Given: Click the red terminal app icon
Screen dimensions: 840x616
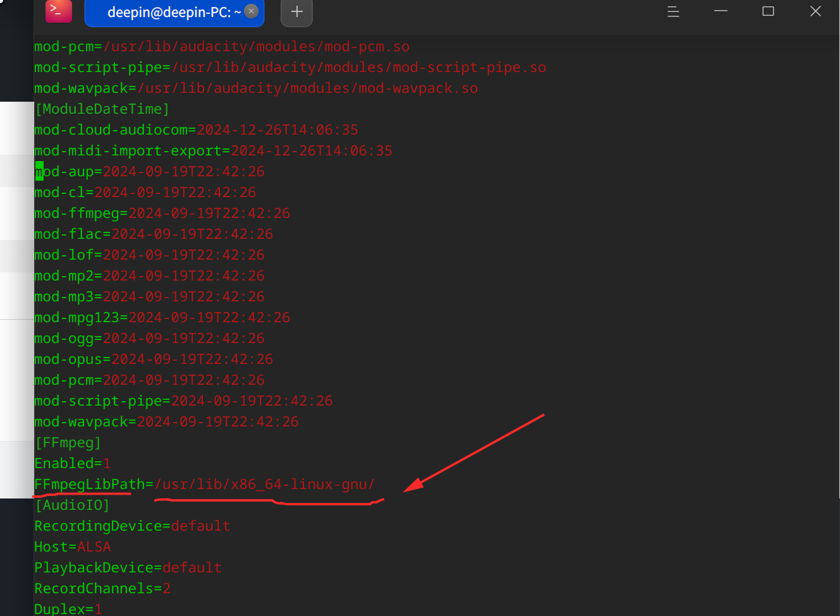Looking at the screenshot, I should tap(59, 11).
